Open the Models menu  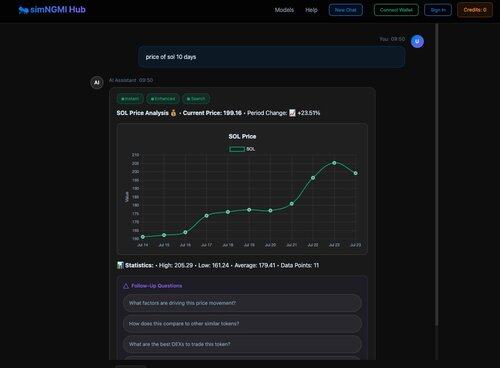(284, 10)
